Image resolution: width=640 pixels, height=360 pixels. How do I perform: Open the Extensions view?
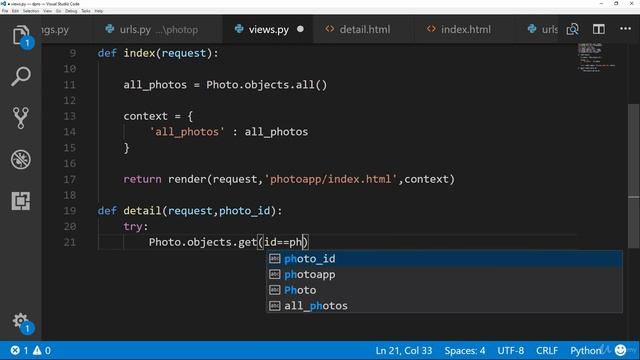tap(20, 201)
